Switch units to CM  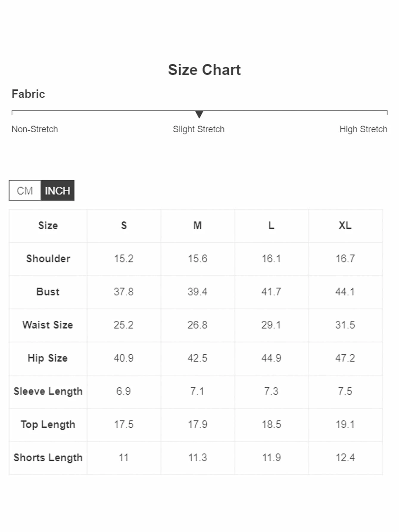click(x=25, y=190)
